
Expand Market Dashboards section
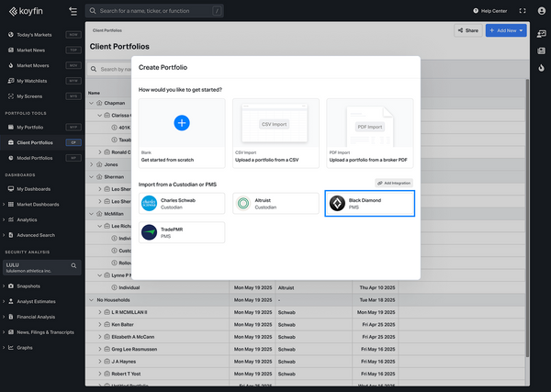click(x=4, y=205)
